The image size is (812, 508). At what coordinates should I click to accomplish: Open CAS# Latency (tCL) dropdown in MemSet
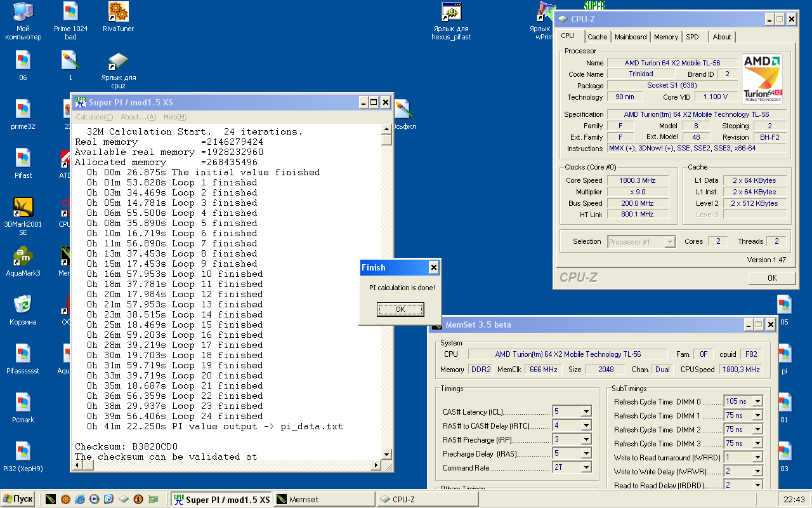pyautogui.click(x=586, y=411)
